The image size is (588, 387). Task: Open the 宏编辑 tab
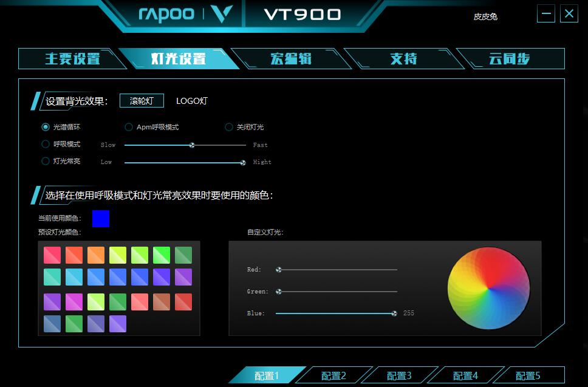290,58
